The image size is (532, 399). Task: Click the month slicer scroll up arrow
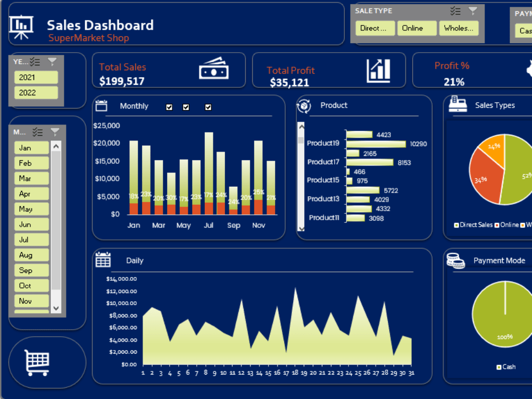pos(56,147)
